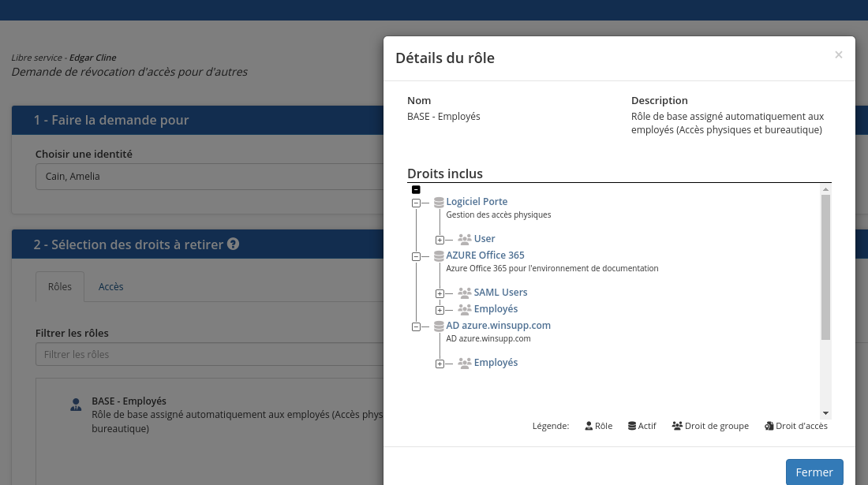
Task: Click the BASE - Employés role person icon
Action: 76,405
